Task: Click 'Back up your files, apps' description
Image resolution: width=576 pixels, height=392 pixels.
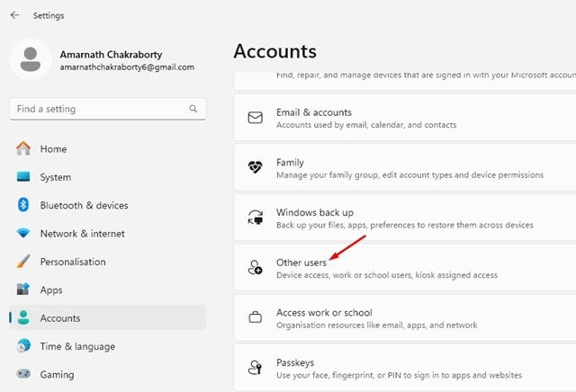Action: click(x=405, y=225)
